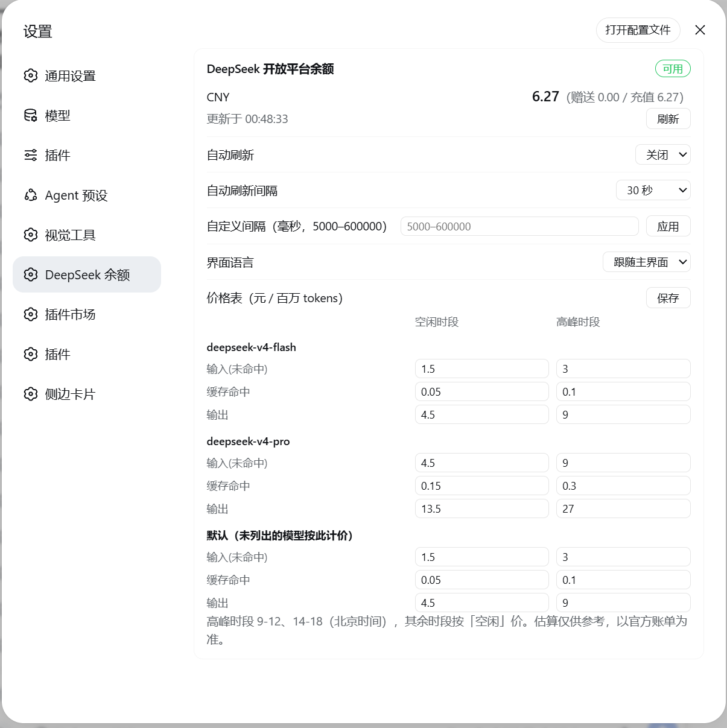The image size is (727, 728).
Task: Edit deepseek-v4-flash idle output price 4.5
Action: coord(482,414)
